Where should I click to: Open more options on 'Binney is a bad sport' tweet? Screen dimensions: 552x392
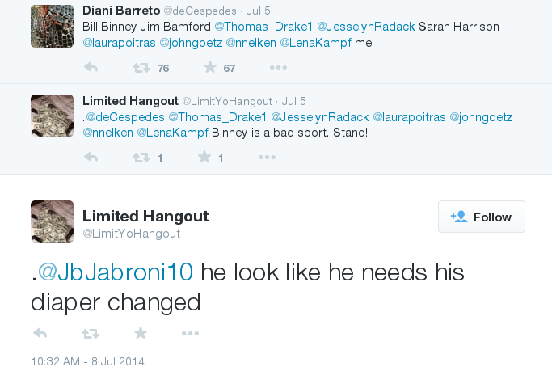(267, 157)
